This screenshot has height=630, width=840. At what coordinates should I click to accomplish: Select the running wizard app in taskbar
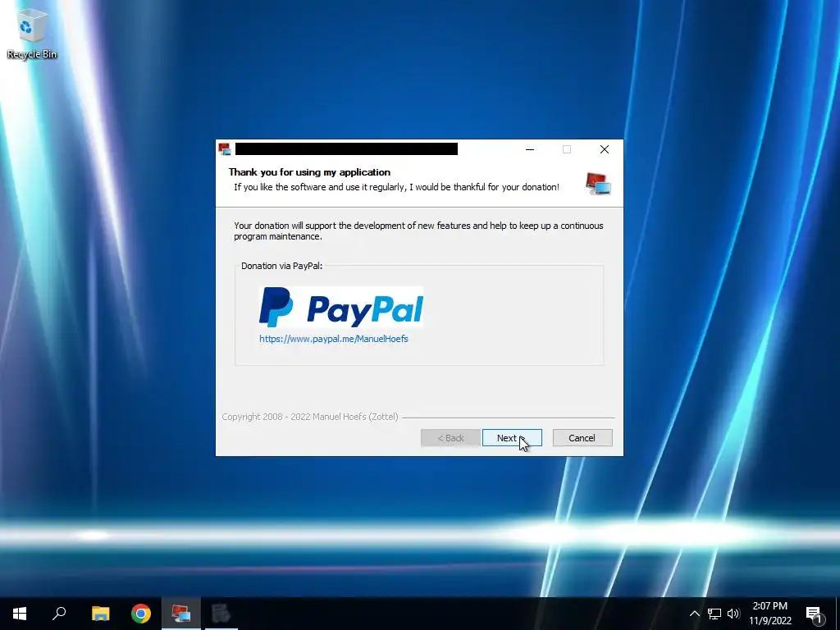181,614
